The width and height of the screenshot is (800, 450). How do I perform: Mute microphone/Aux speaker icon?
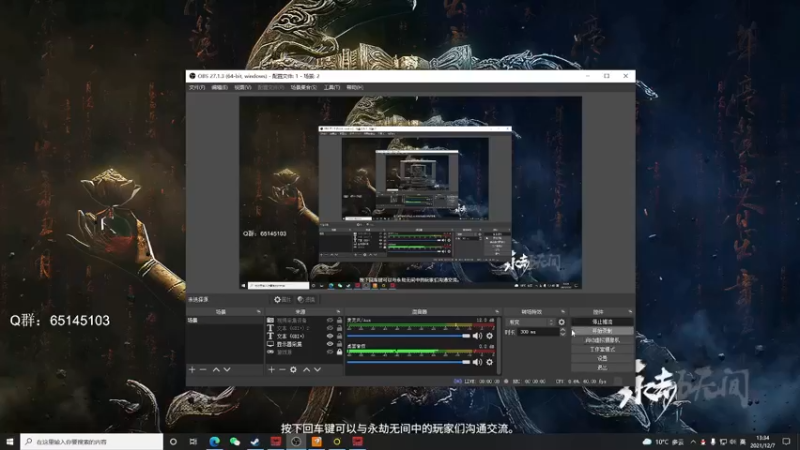(x=477, y=336)
